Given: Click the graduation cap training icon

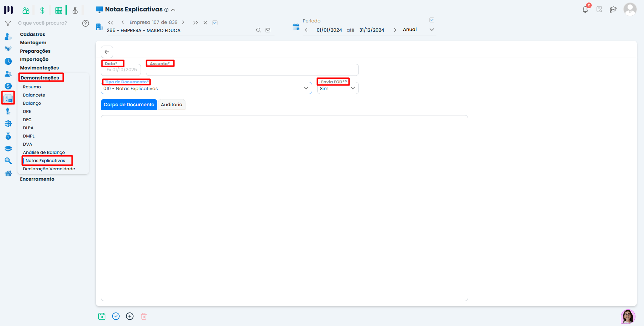Looking at the screenshot, I should click(x=613, y=10).
